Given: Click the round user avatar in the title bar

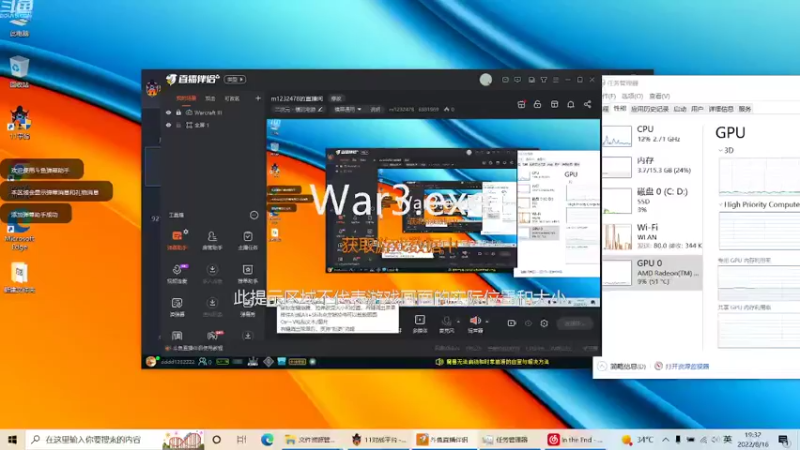Looking at the screenshot, I should [x=486, y=80].
